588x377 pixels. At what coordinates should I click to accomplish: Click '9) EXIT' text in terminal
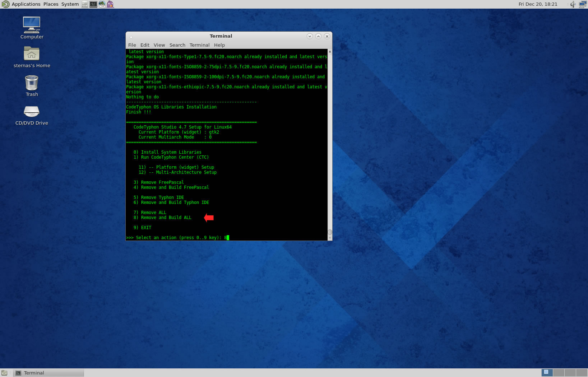click(142, 228)
